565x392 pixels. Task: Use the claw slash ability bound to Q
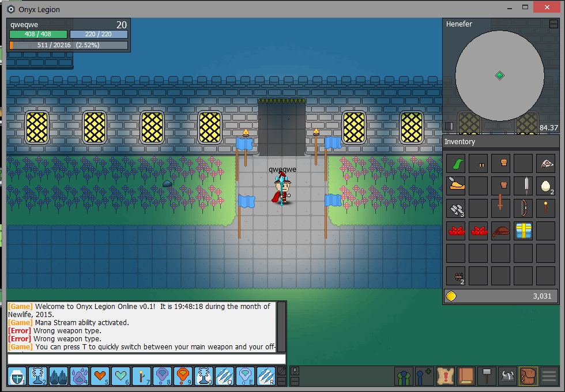point(224,376)
